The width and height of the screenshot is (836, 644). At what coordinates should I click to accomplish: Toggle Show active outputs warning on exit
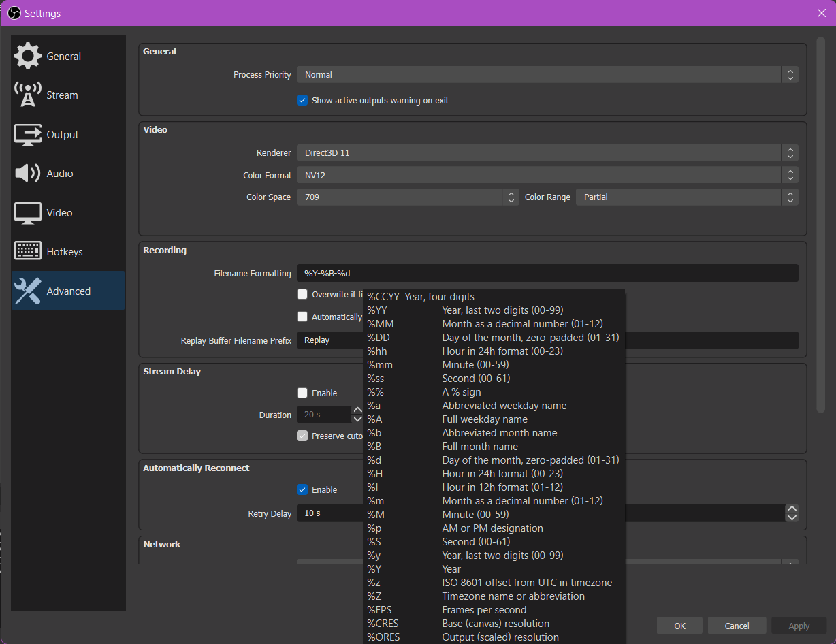tap(302, 100)
